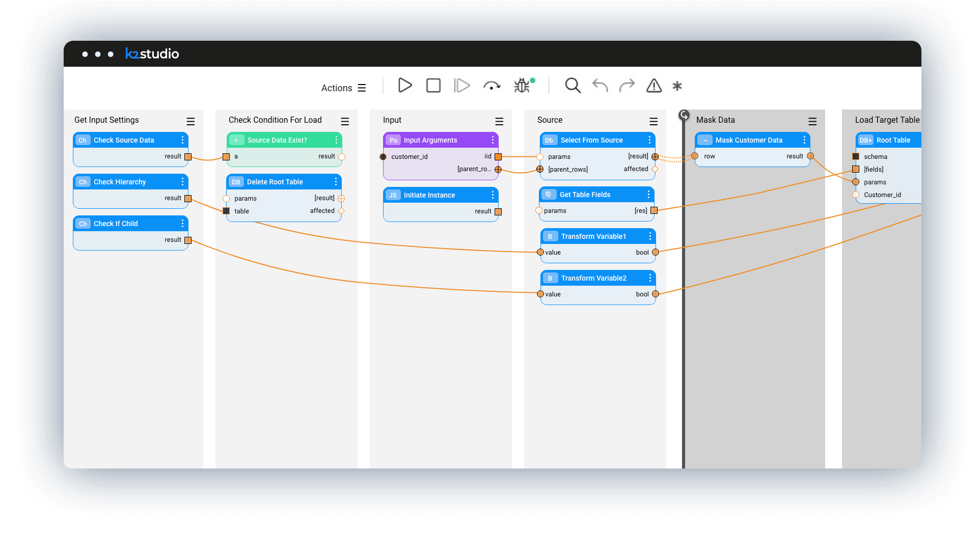Undo the last change with the undo arrow
Screen dimensions: 980x550
tap(600, 86)
